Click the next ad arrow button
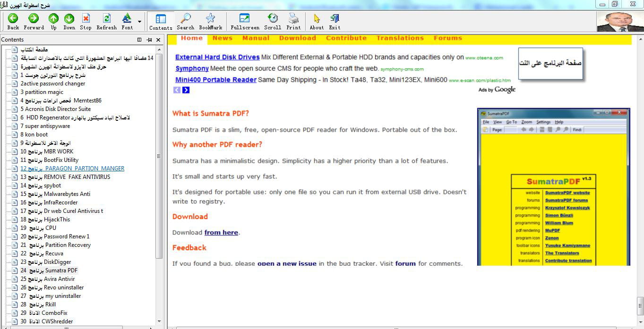Viewport: 644px width, 329px height. (x=186, y=90)
